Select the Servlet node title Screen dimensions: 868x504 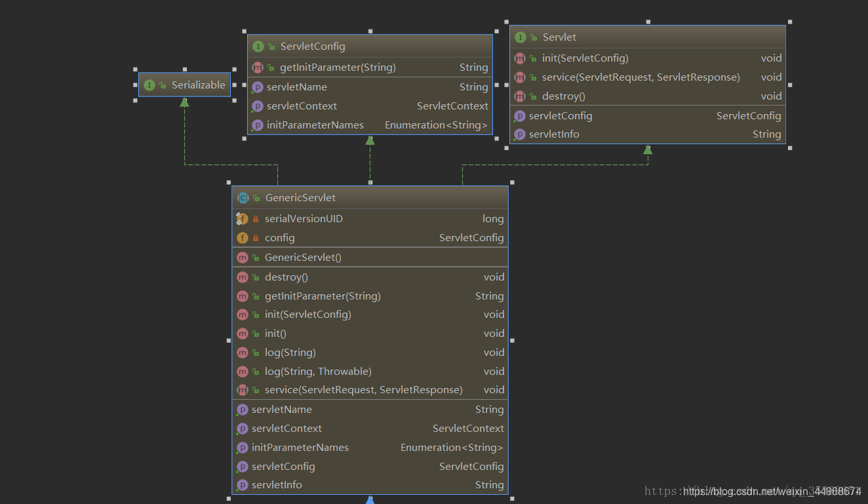pyautogui.click(x=559, y=37)
